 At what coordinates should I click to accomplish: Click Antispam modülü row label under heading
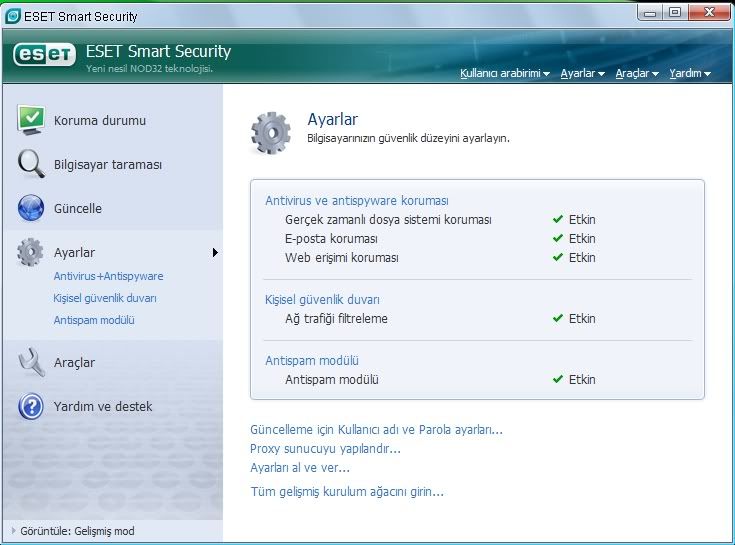point(331,380)
